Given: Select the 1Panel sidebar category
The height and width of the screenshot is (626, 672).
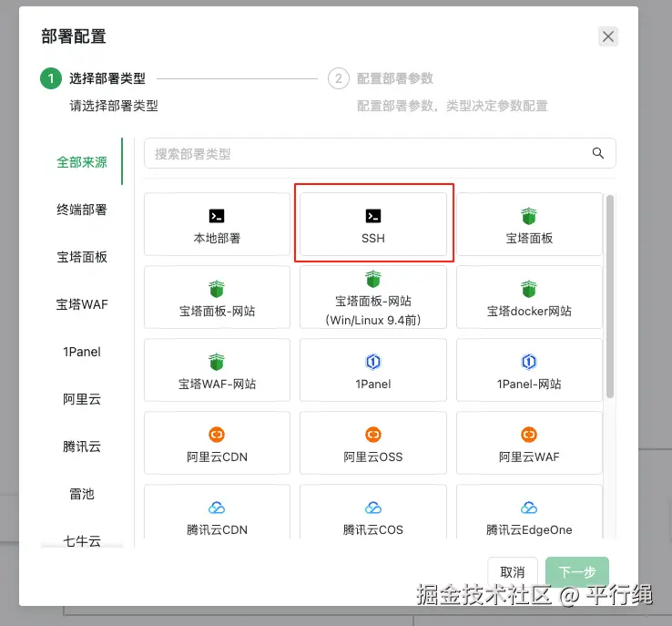Looking at the screenshot, I should (81, 352).
